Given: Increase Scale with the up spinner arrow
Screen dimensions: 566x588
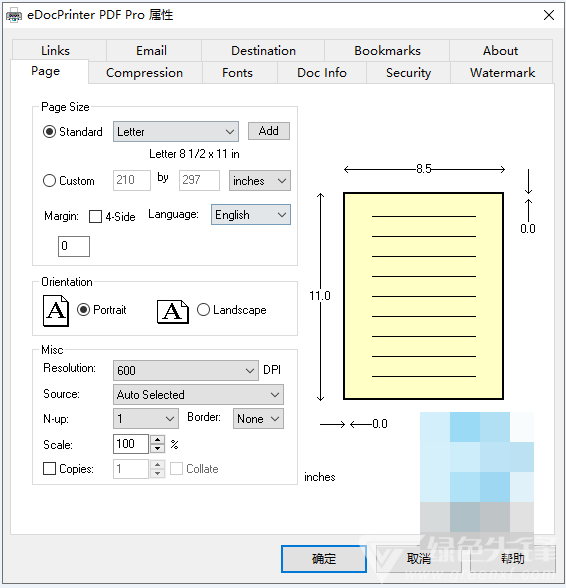Looking at the screenshot, I should (158, 440).
